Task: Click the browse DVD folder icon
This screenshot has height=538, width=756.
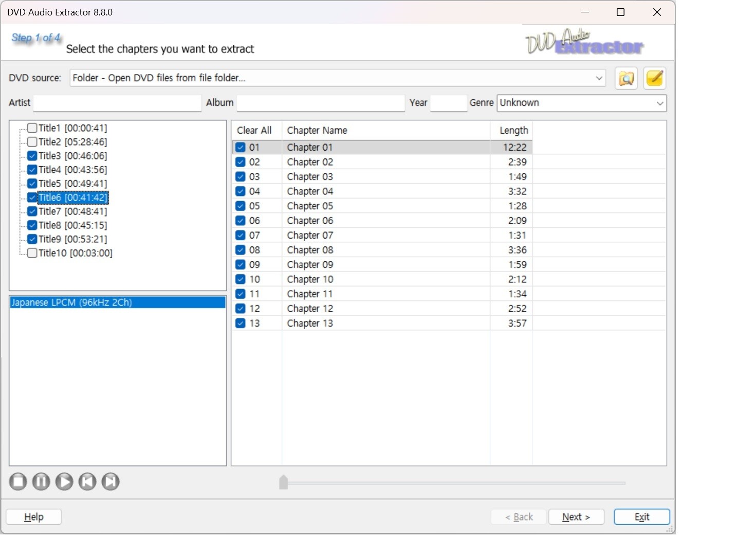Action: pos(626,78)
